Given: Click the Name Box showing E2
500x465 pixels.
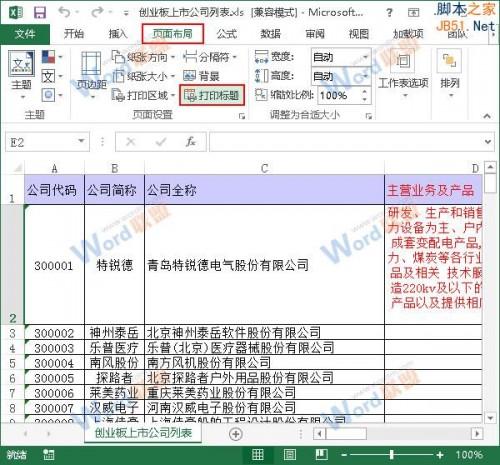Looking at the screenshot, I should click(42, 142).
